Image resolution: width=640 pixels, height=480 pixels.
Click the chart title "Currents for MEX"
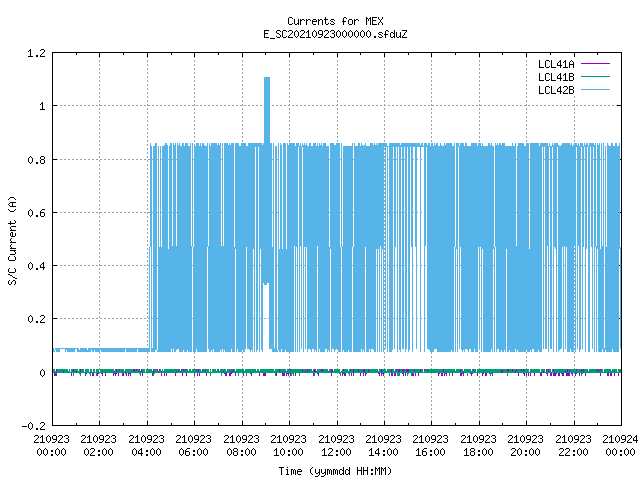(x=335, y=21)
